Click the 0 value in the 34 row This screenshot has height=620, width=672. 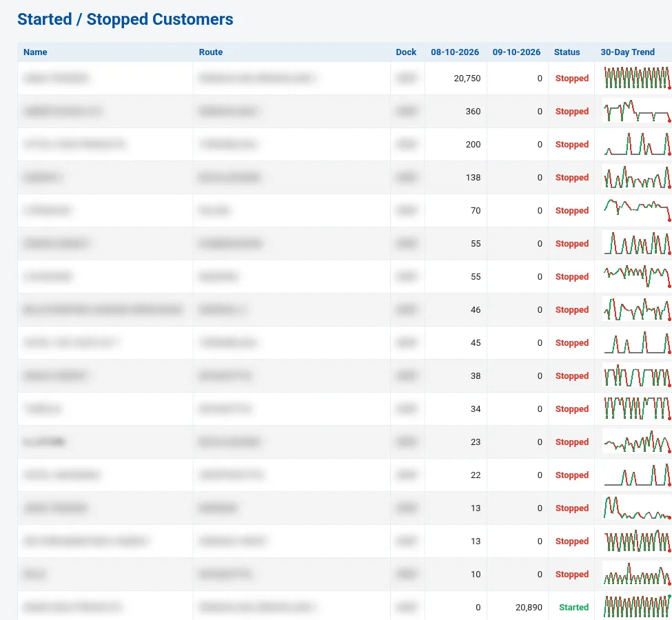pyautogui.click(x=540, y=409)
